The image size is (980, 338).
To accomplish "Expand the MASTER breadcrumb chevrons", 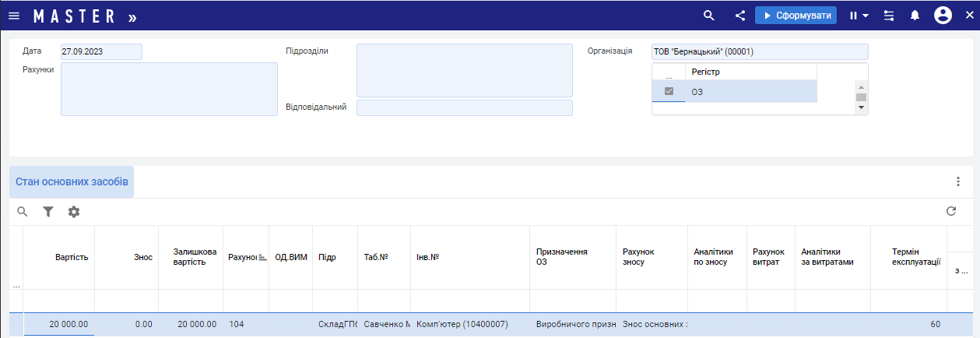I will coord(132,16).
